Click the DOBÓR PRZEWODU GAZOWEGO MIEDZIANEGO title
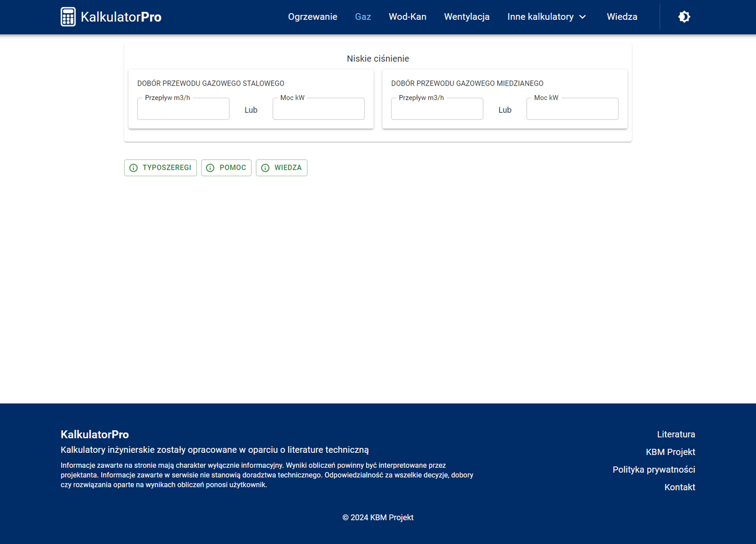This screenshot has width=756, height=544. click(467, 83)
